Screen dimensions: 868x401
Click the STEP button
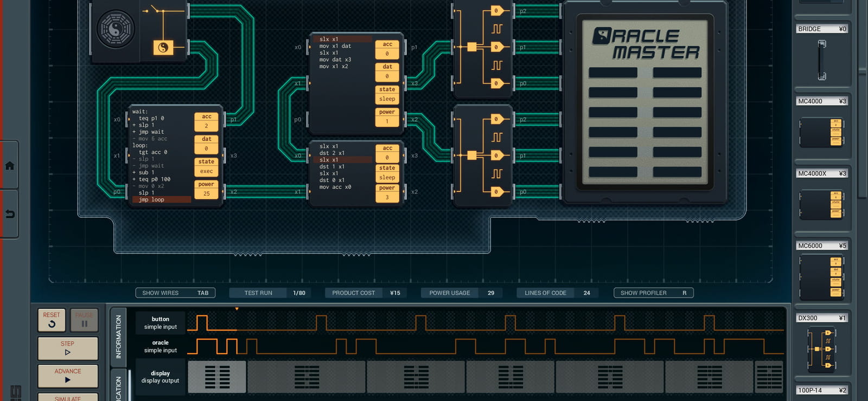tap(68, 348)
